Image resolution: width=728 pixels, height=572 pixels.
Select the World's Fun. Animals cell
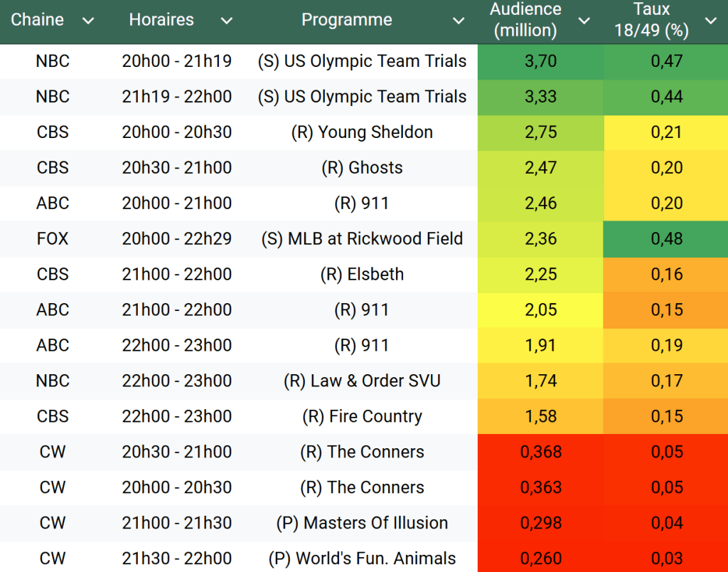tap(362, 559)
